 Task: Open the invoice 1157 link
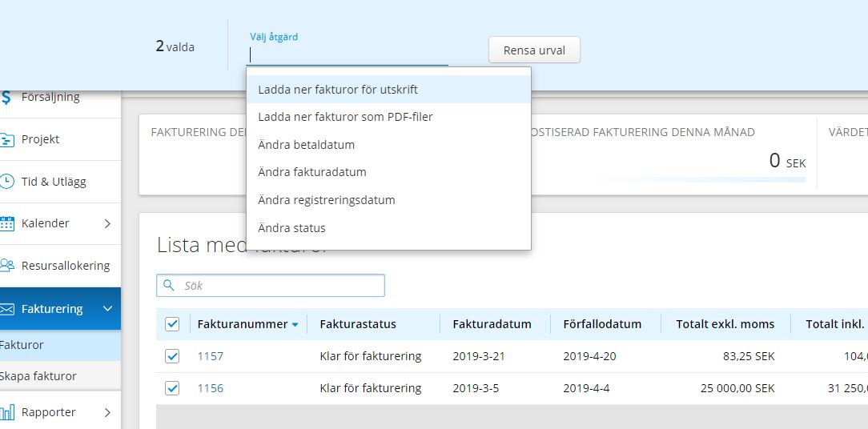pyautogui.click(x=211, y=356)
